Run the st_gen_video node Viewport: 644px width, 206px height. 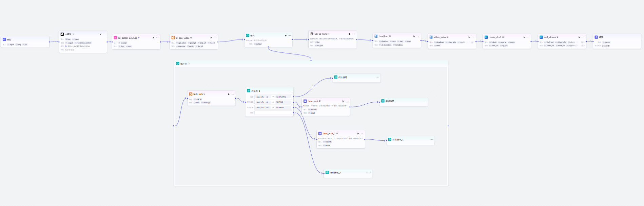(211, 38)
